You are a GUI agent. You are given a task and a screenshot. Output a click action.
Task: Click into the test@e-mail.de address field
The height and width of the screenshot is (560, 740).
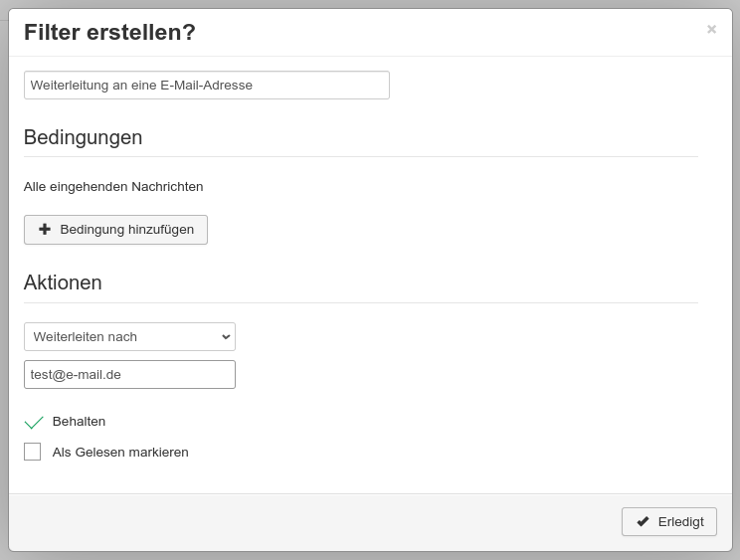click(x=129, y=375)
